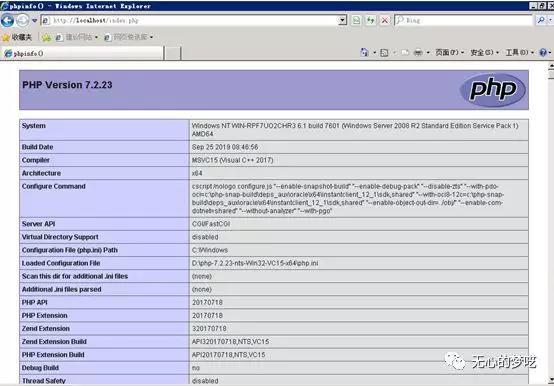Click the Bing search box
This screenshot has width=554, height=386.
pos(464,20)
